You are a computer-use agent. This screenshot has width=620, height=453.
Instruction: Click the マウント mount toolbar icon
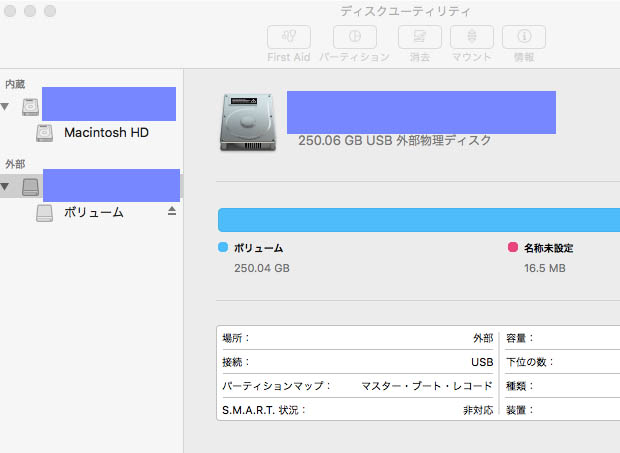click(x=471, y=37)
